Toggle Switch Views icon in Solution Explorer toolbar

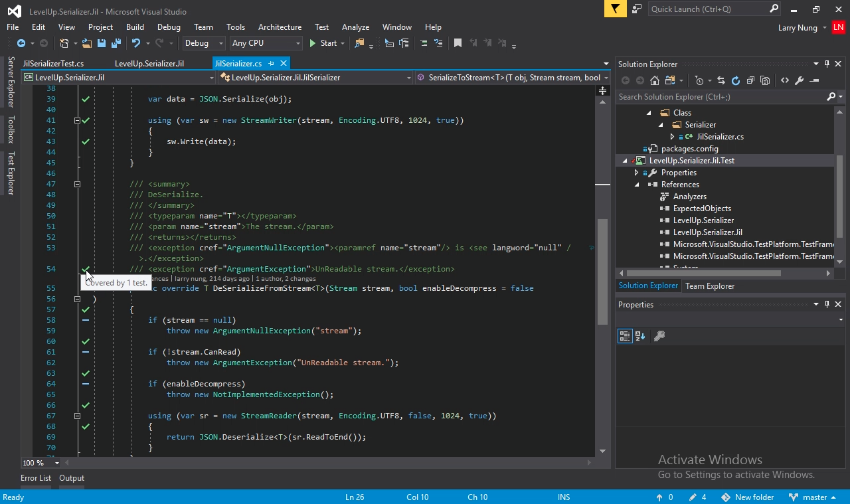[x=670, y=80]
